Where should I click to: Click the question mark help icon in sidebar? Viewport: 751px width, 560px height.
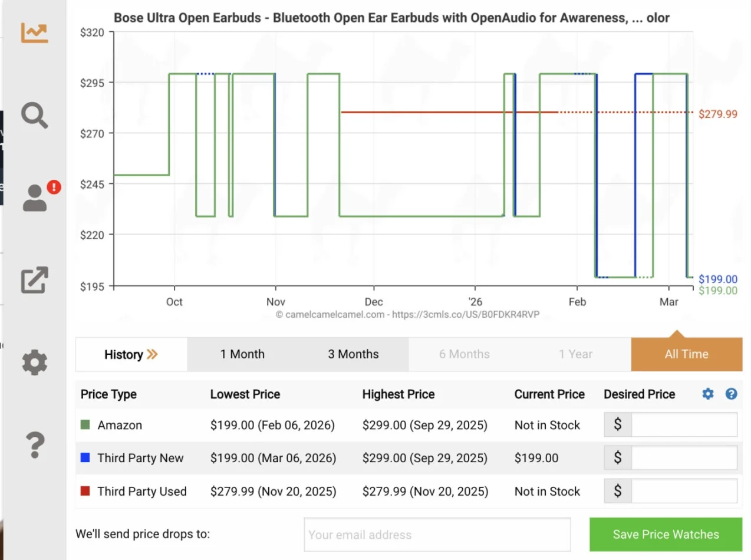(34, 444)
